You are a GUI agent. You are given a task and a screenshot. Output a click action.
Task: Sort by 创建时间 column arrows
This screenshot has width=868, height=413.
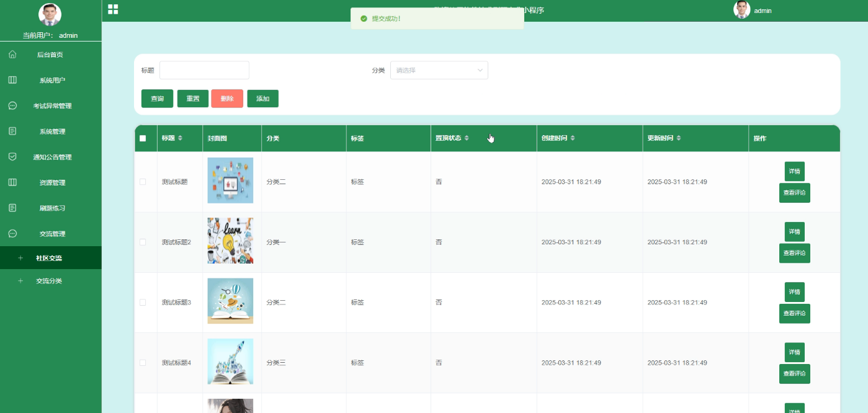tap(573, 138)
